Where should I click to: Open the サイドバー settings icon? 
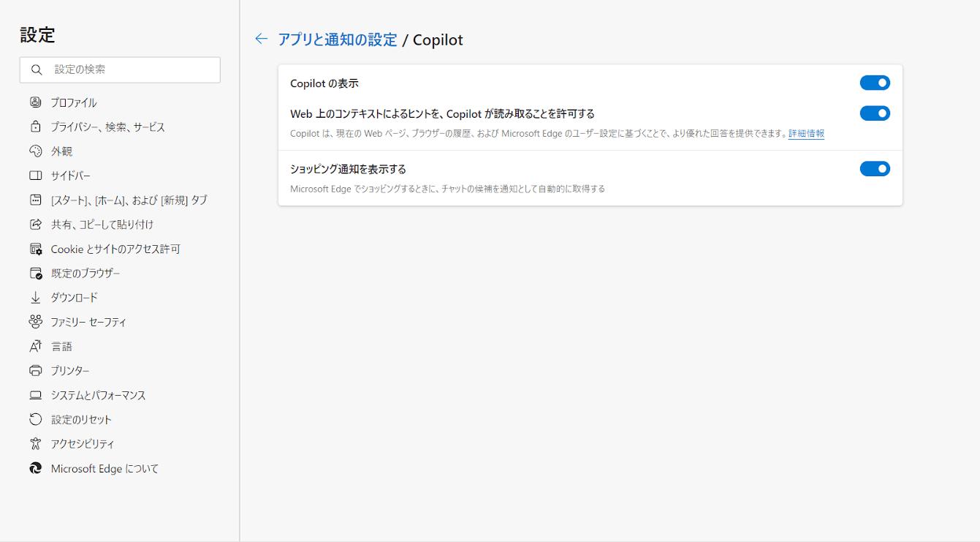pyautogui.click(x=36, y=175)
